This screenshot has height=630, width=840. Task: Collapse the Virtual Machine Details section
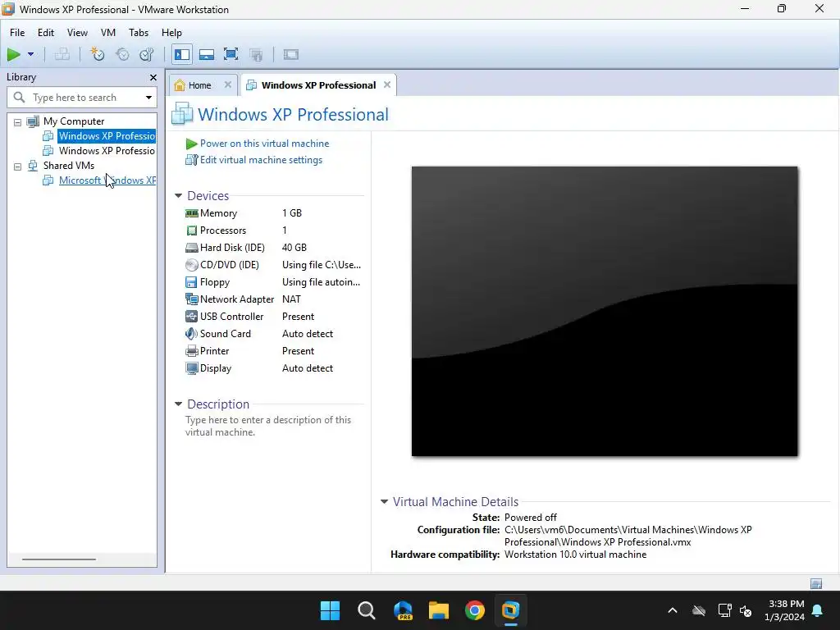tap(384, 502)
